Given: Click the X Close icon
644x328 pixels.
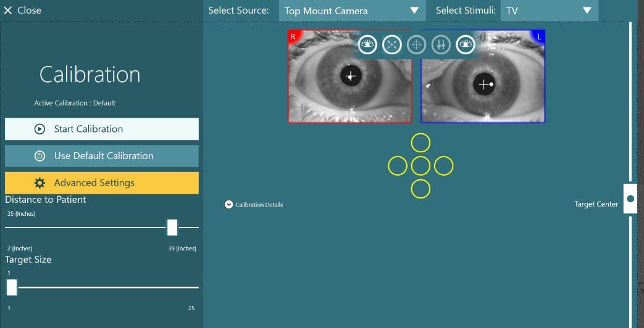Looking at the screenshot, I should [8, 10].
